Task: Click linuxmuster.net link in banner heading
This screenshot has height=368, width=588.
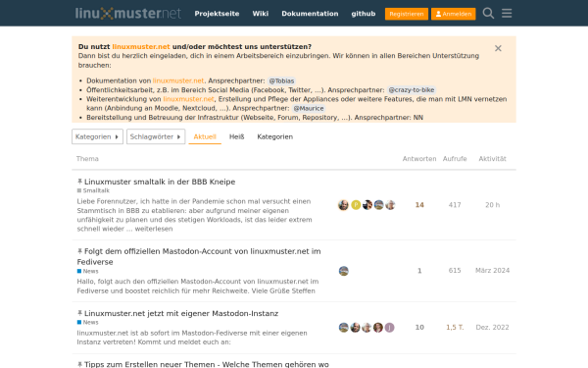Action: (141, 47)
